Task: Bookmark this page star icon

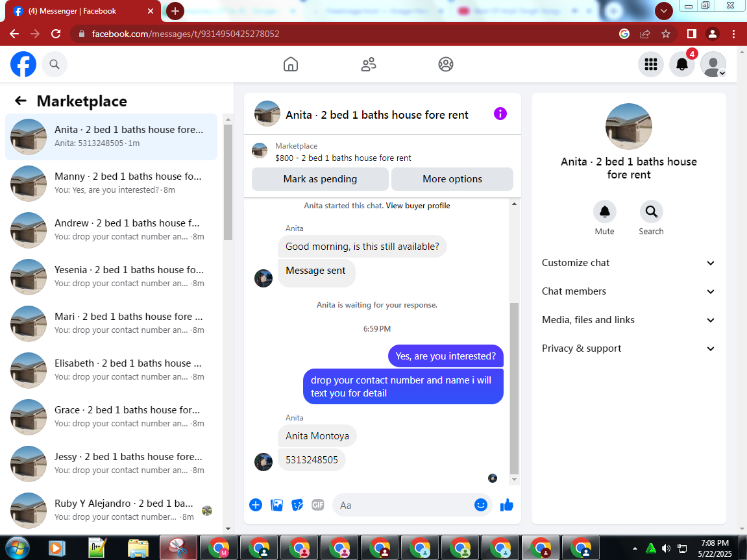Action: tap(665, 34)
